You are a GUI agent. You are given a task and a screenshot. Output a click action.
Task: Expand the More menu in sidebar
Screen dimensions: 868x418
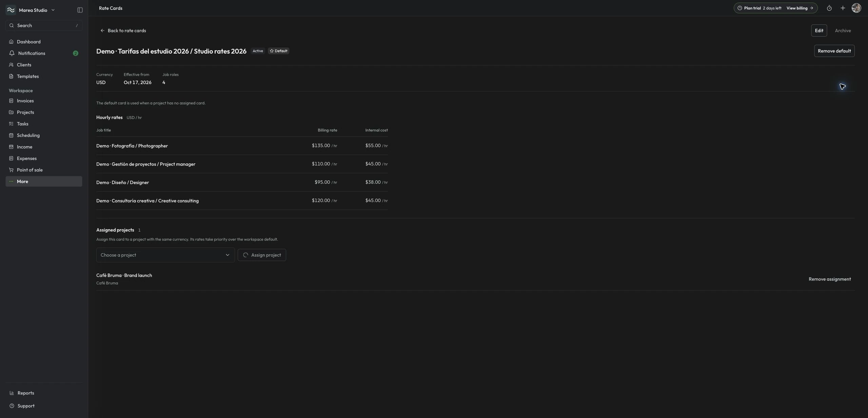[44, 181]
